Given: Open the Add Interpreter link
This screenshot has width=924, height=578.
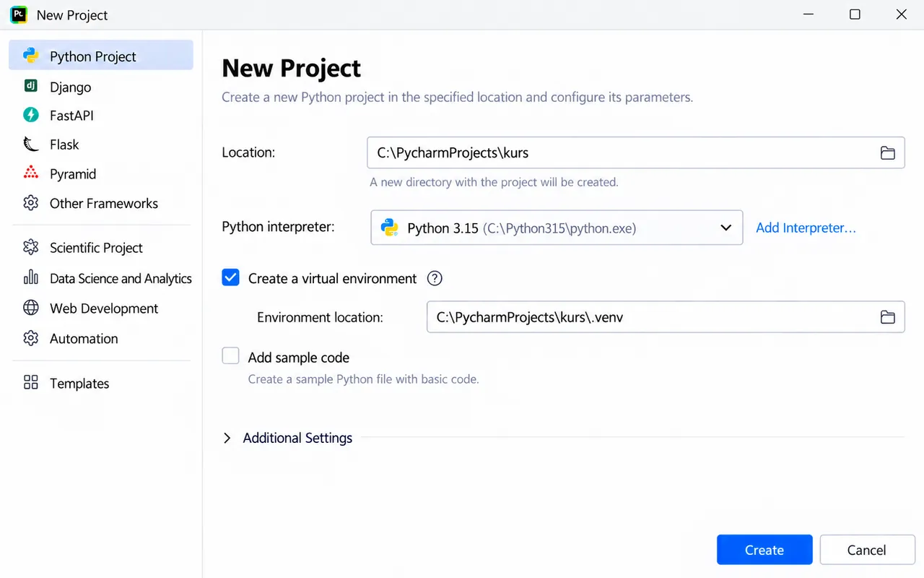Looking at the screenshot, I should tap(806, 228).
